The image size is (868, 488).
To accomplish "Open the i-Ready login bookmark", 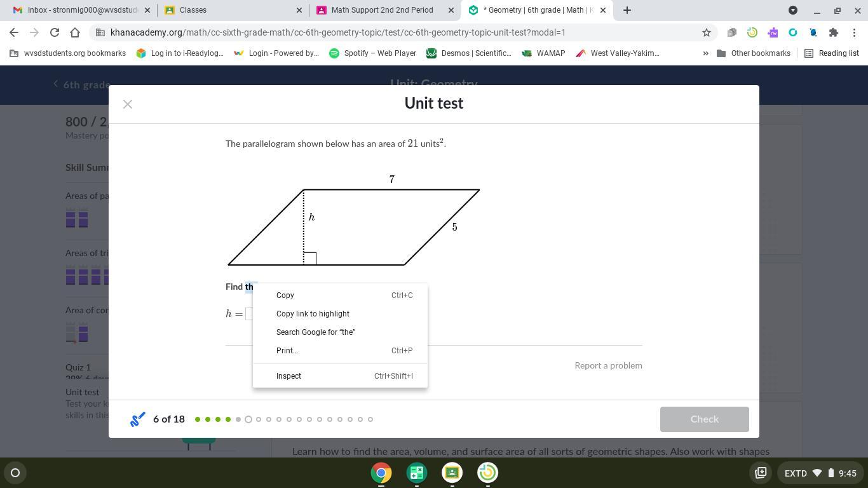I will (x=180, y=53).
